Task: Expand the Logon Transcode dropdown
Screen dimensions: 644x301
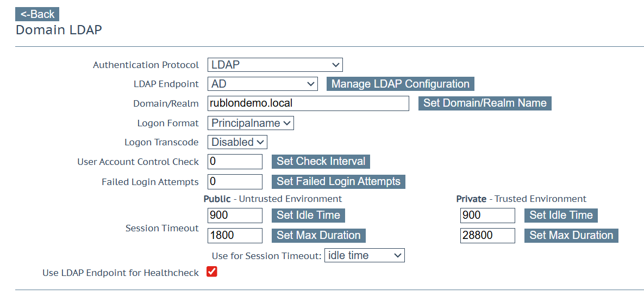Action: (x=237, y=142)
